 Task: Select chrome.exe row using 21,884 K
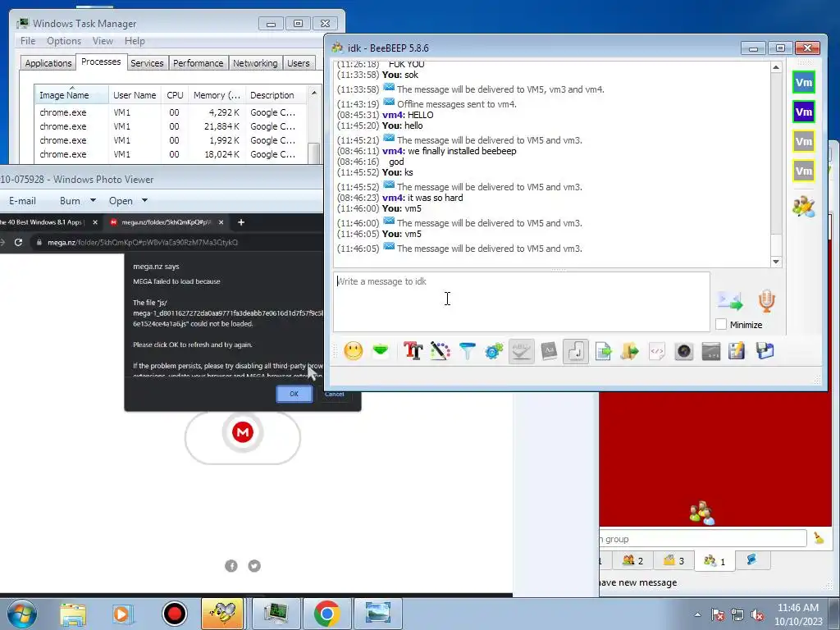coord(171,126)
